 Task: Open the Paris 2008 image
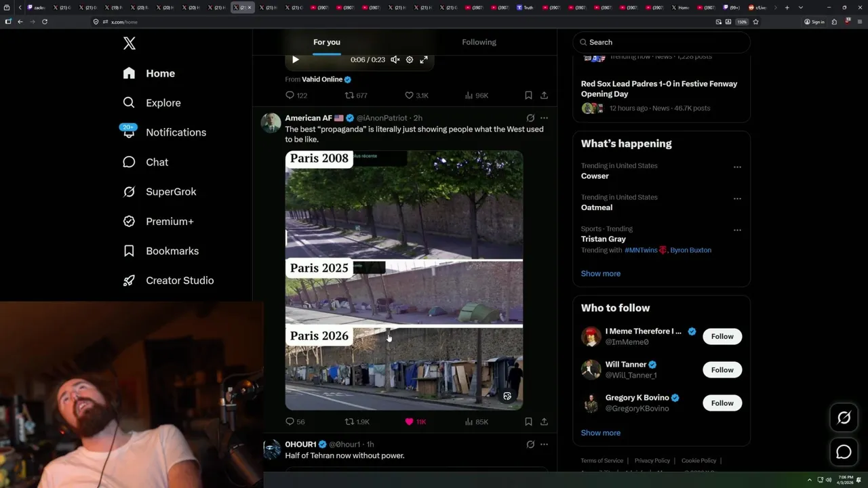click(404, 205)
